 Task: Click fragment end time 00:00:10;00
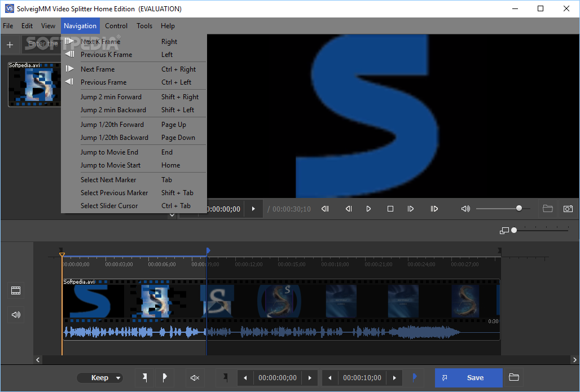click(362, 378)
